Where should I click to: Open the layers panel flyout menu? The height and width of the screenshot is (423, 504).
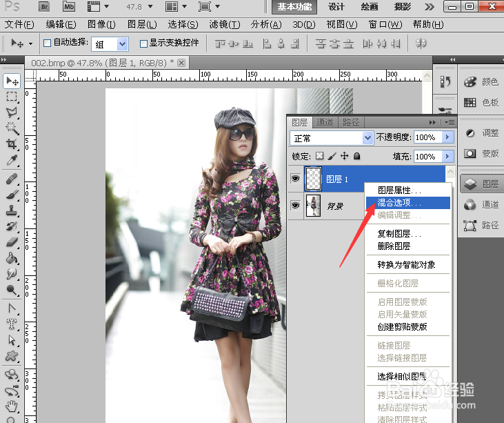[450, 123]
